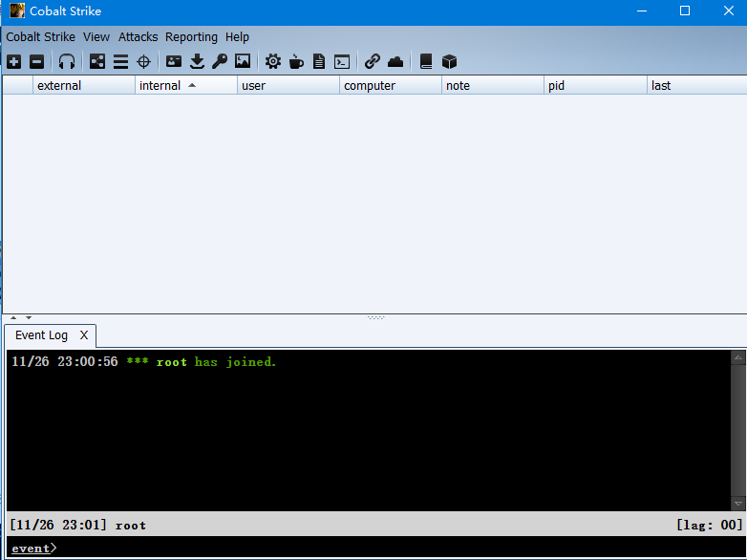Close the Cobalt Strike window

coord(728,11)
